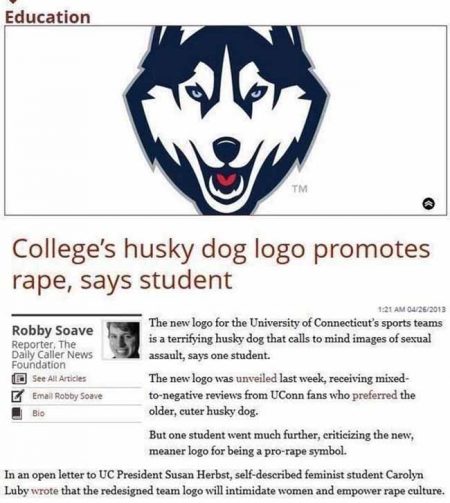This screenshot has width=450, height=503.
Task: Follow the 'preferred' hyperlink
Action: click(375, 395)
